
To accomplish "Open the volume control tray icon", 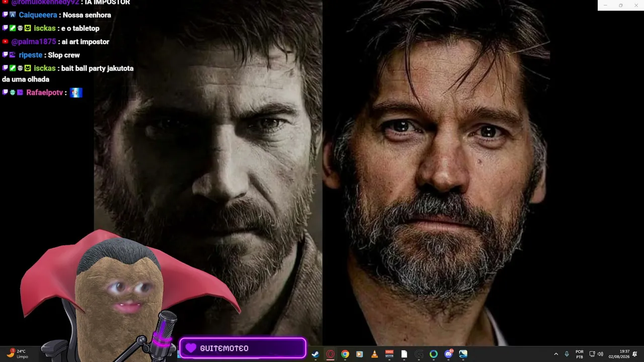I will 600,354.
